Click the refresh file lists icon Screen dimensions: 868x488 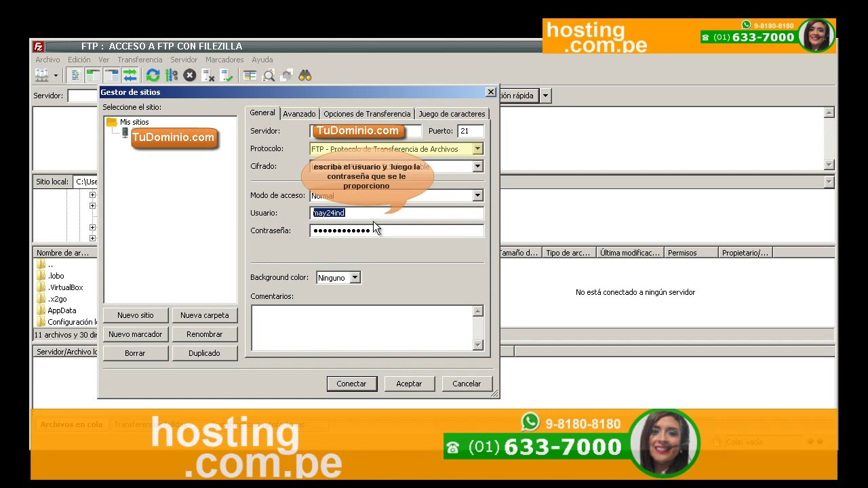point(153,75)
